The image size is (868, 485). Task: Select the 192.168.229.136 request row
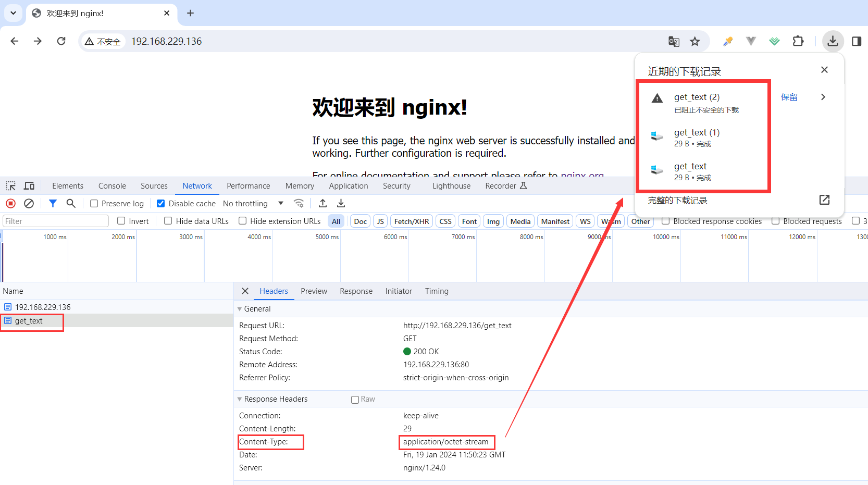[x=117, y=307]
